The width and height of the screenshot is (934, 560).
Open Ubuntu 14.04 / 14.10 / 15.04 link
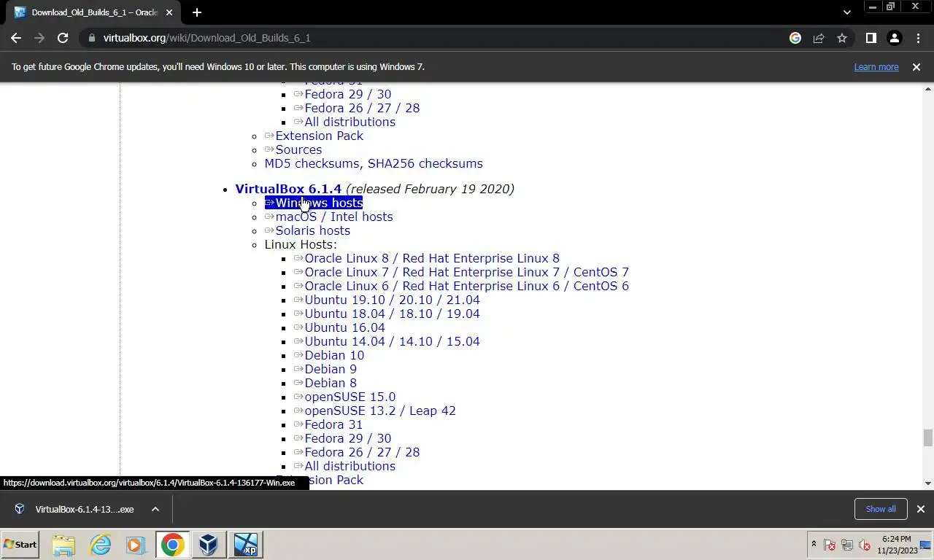[x=387, y=341]
